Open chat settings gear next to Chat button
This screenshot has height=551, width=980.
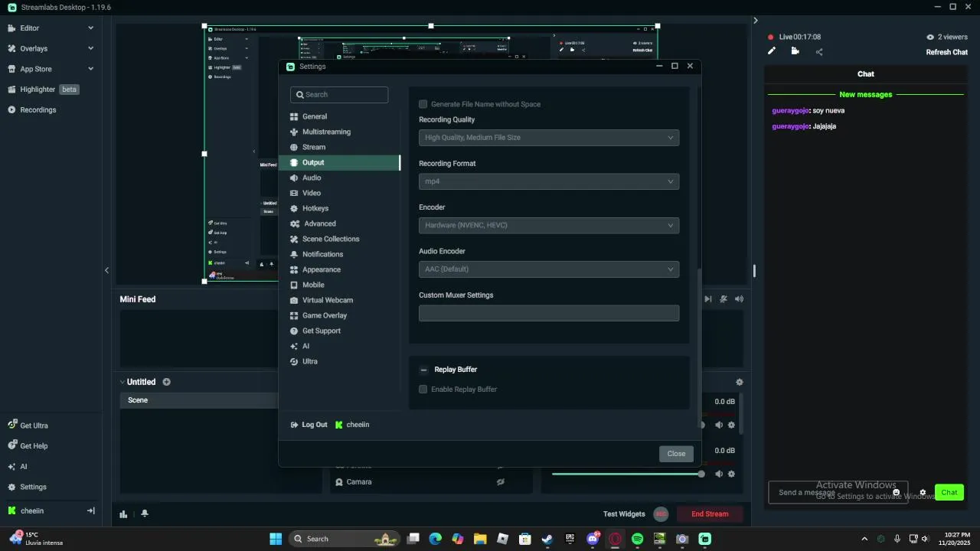pos(923,493)
